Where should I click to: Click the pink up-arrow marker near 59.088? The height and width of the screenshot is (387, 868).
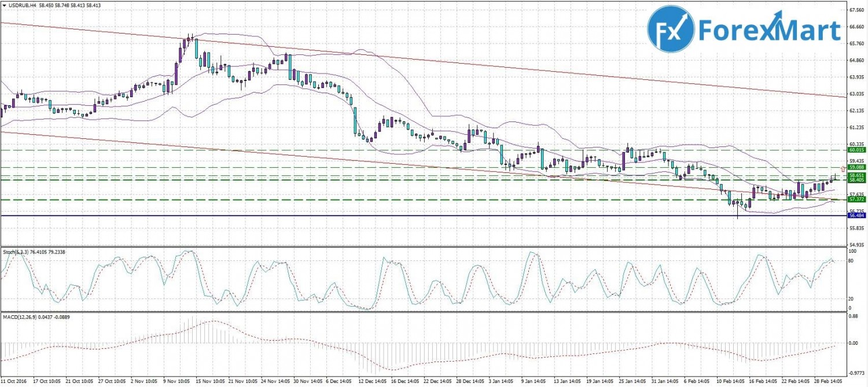[x=843, y=167]
